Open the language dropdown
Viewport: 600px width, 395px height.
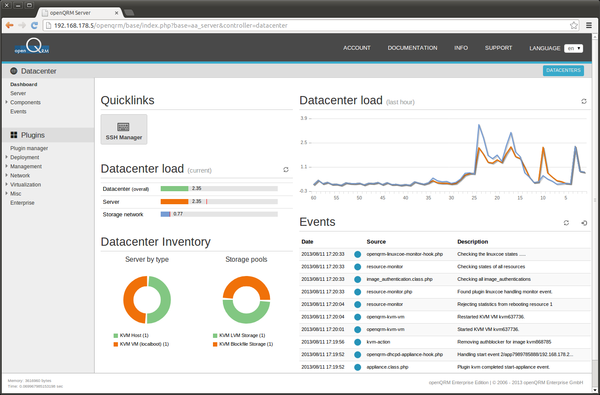coord(573,48)
